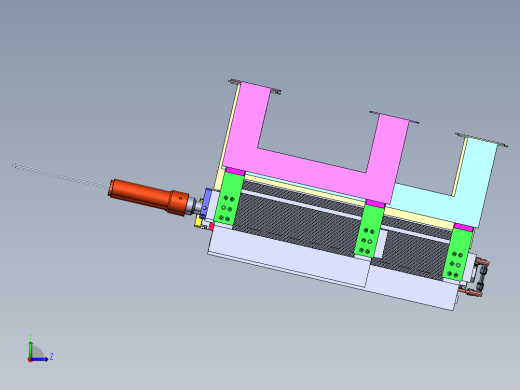Select the magenta pad atop middle green block

[x=375, y=204]
